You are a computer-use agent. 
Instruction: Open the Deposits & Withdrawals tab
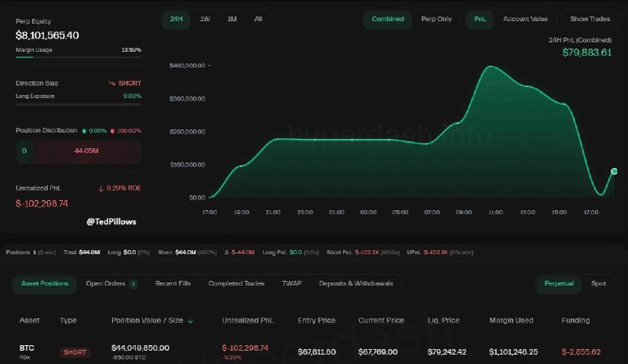coord(356,283)
